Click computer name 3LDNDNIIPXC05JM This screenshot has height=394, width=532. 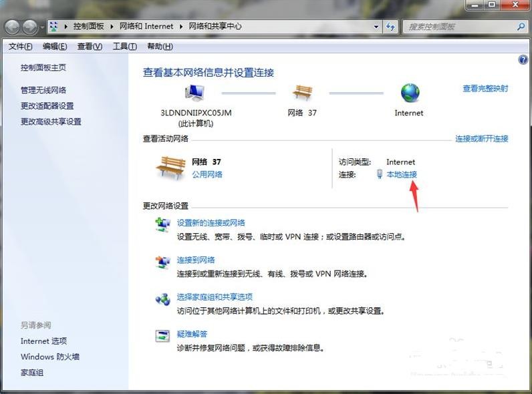[196, 113]
